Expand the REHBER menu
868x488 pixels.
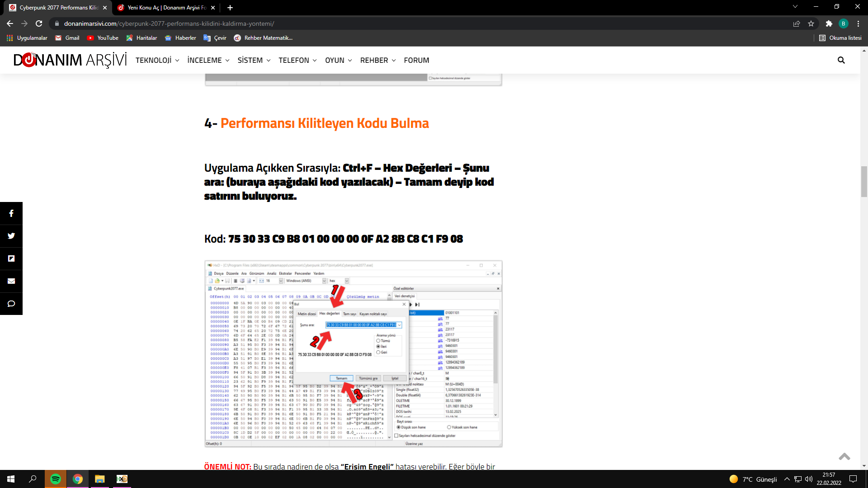click(378, 60)
